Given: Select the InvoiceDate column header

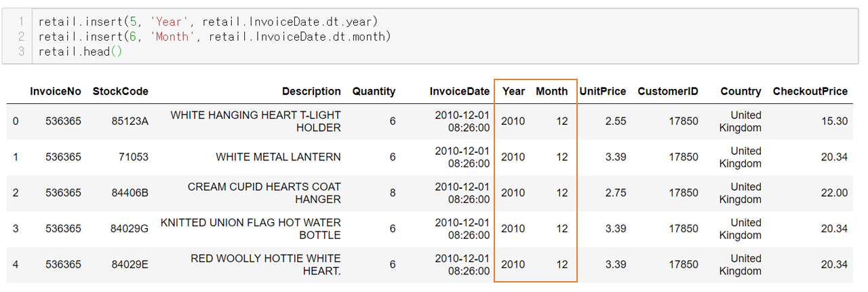Looking at the screenshot, I should [x=459, y=91].
